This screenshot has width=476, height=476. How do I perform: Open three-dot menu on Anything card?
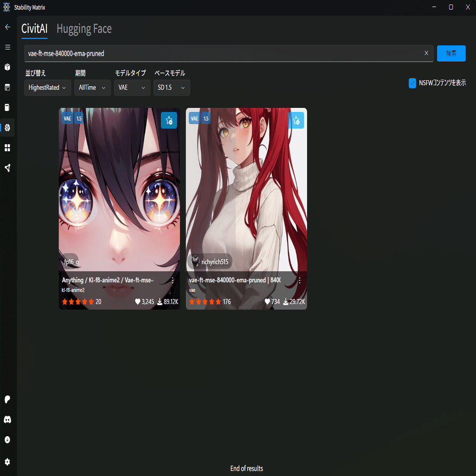(x=173, y=280)
